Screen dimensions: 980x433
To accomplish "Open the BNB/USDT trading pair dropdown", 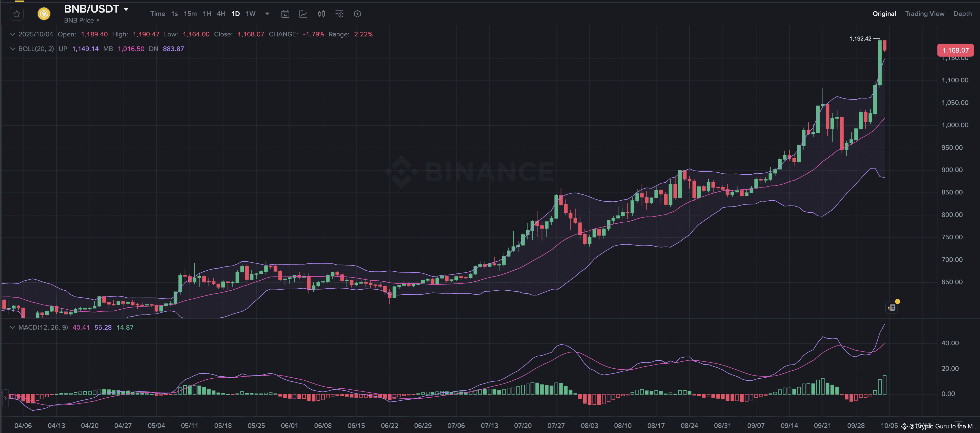I will pos(126,9).
